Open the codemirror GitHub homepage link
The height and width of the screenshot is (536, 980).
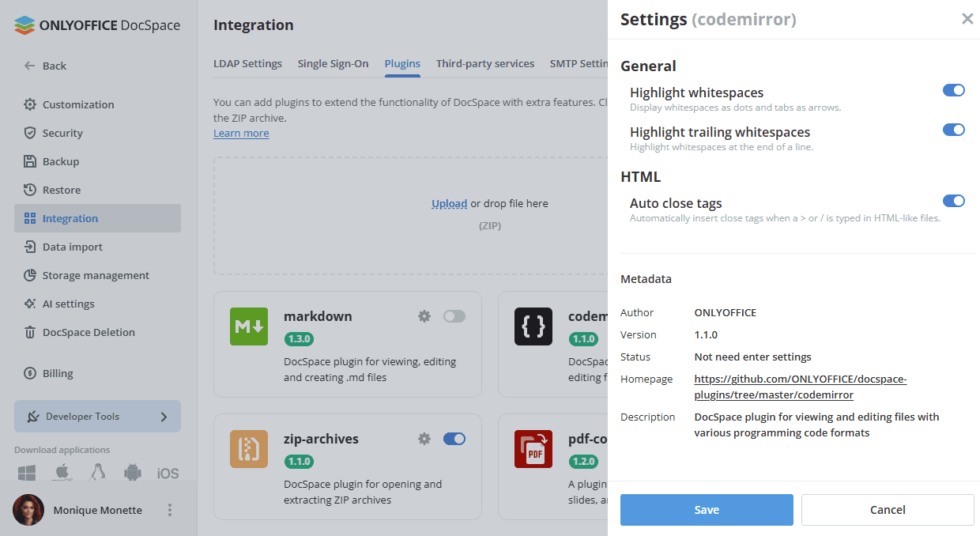coord(801,387)
